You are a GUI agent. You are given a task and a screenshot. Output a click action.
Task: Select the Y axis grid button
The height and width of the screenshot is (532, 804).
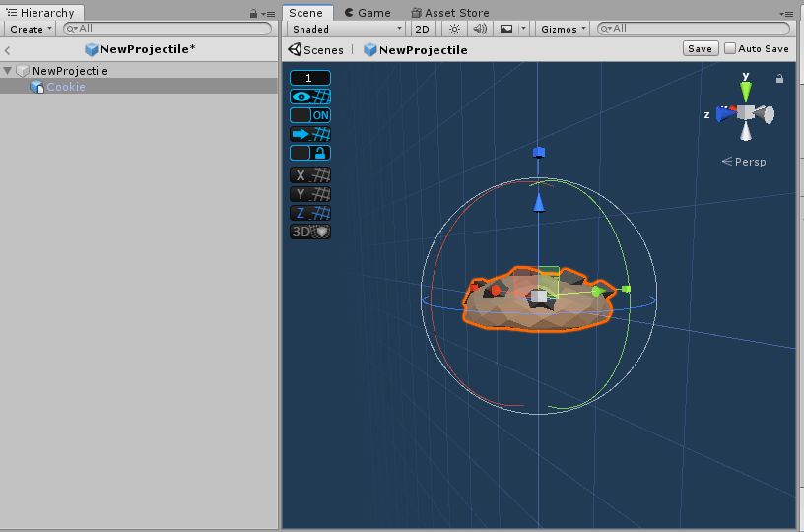pos(310,194)
